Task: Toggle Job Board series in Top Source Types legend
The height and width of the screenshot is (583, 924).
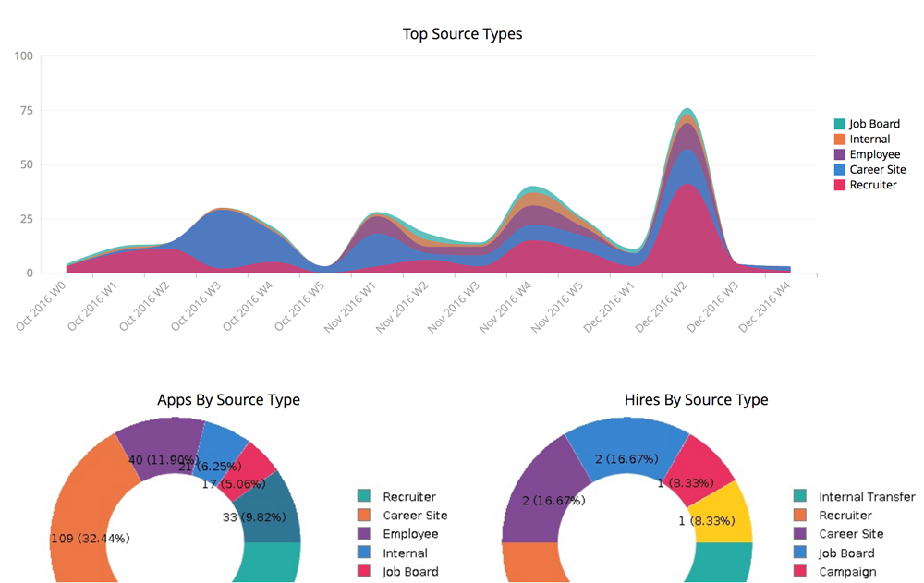Action: point(873,124)
